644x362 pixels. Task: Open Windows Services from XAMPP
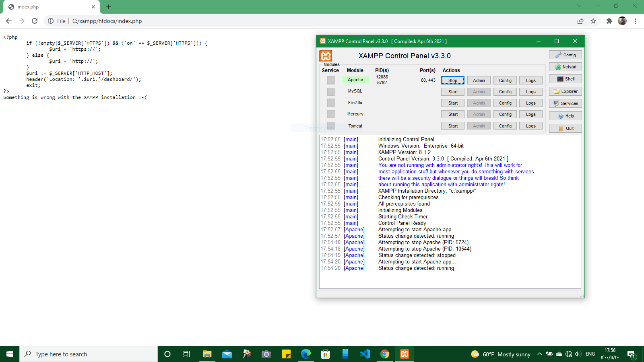(566, 103)
